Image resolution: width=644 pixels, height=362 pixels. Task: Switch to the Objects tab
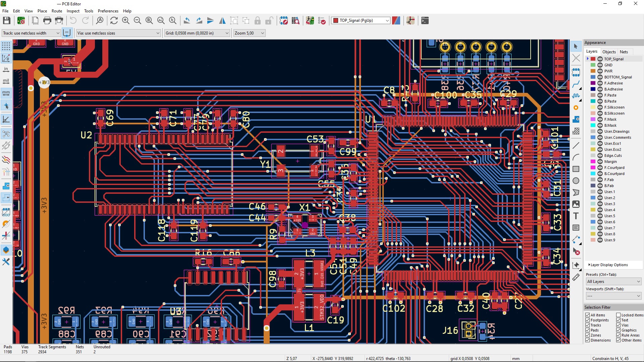tap(609, 52)
